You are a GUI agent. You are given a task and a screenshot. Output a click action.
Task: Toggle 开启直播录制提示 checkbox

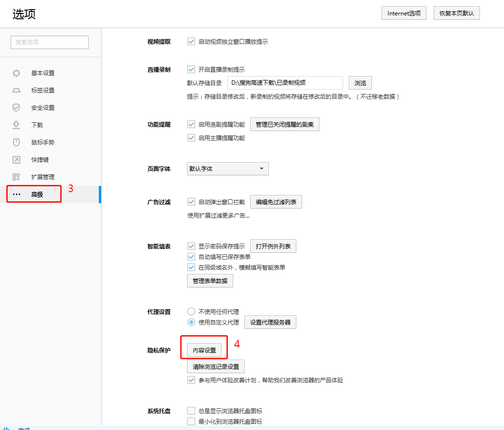click(x=191, y=69)
